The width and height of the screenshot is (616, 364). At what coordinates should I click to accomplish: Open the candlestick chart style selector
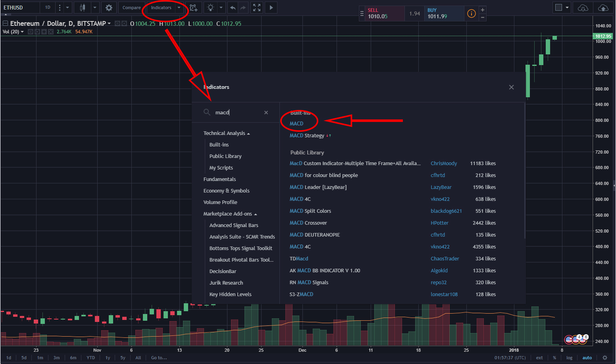[x=83, y=8]
